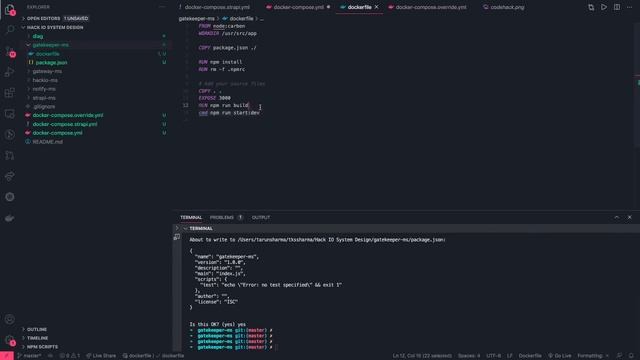Open docker-compose.strapi.yml in the explorer tree
This screenshot has width=640, height=360.
64,124
